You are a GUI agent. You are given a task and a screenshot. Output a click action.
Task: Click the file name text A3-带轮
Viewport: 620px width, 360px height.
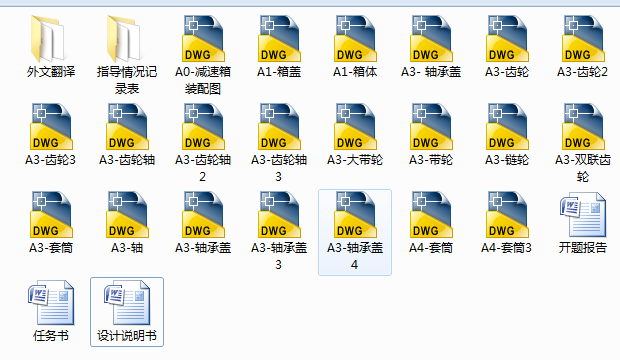click(x=431, y=160)
